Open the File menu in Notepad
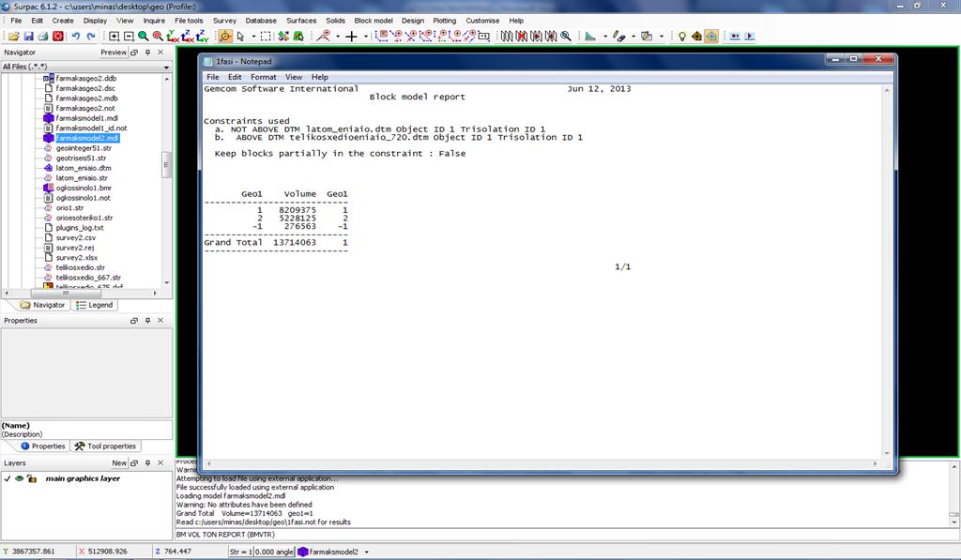The image size is (961, 560). [x=213, y=77]
